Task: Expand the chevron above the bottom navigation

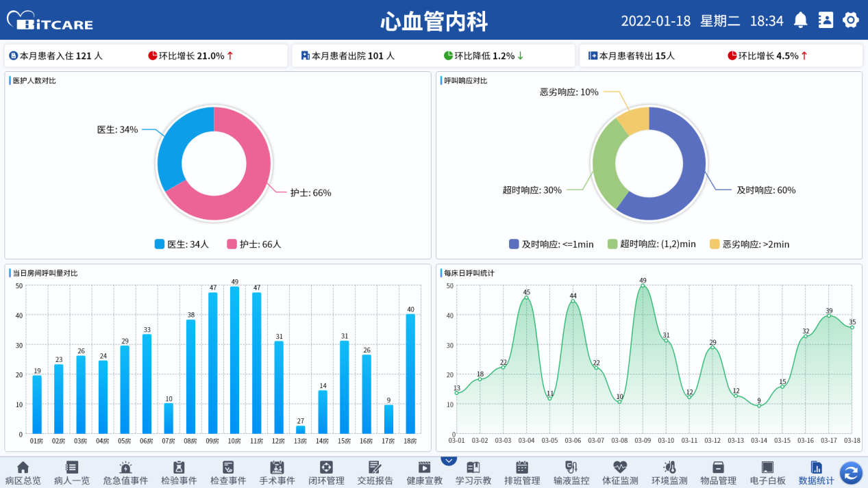Action: (x=449, y=461)
